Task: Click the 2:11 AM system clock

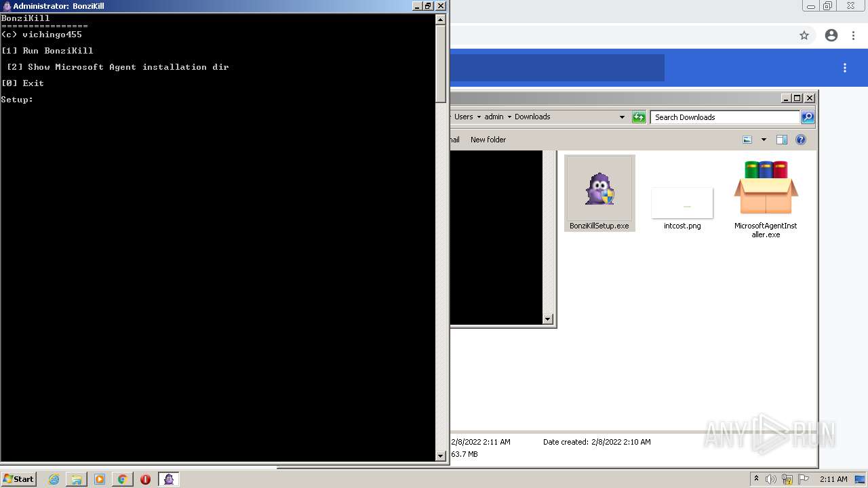Action: [x=833, y=479]
